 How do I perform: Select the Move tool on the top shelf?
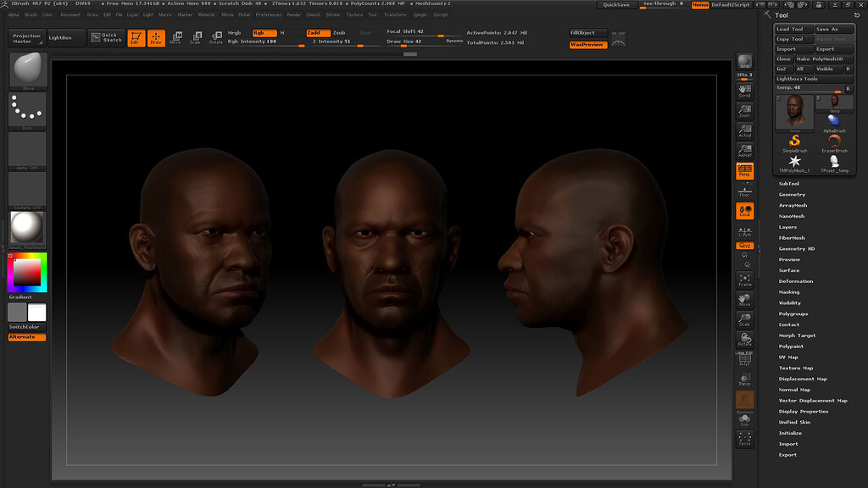176,37
